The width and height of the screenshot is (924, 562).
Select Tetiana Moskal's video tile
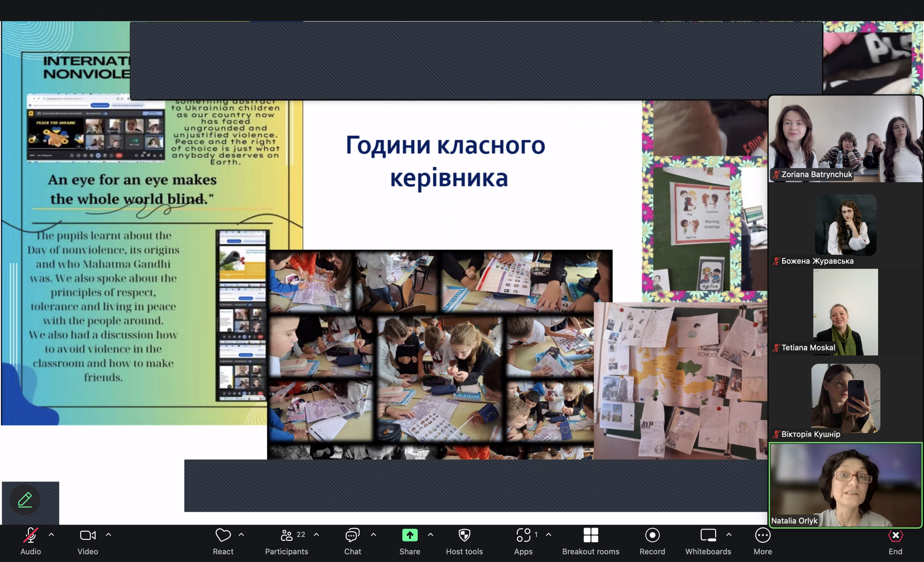coord(846,312)
